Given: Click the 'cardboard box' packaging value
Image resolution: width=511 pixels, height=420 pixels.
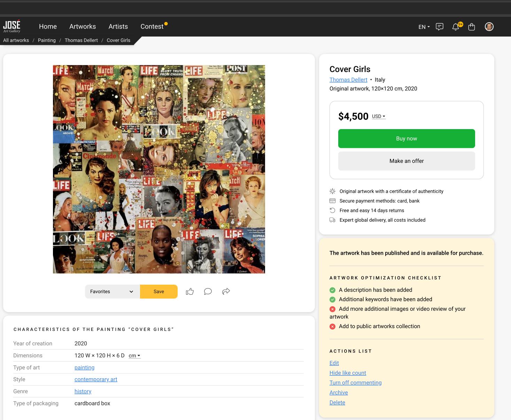Looking at the screenshot, I should [x=92, y=403].
